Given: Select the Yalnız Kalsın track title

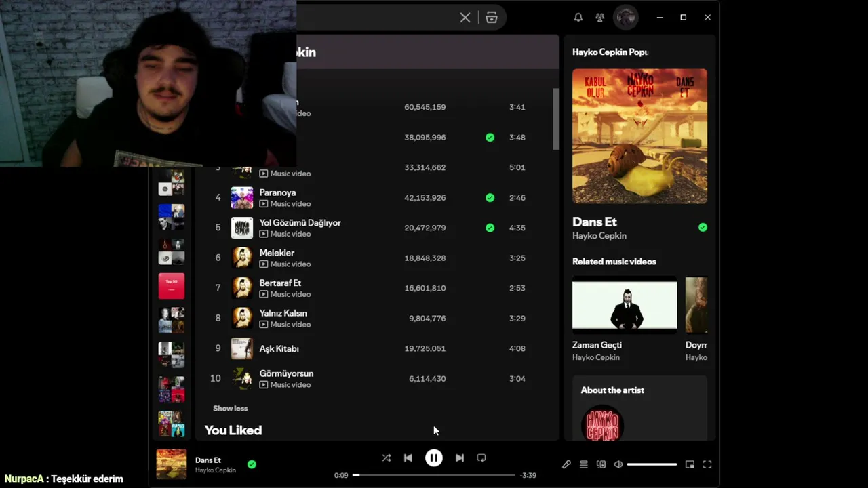Looking at the screenshot, I should pos(283,313).
